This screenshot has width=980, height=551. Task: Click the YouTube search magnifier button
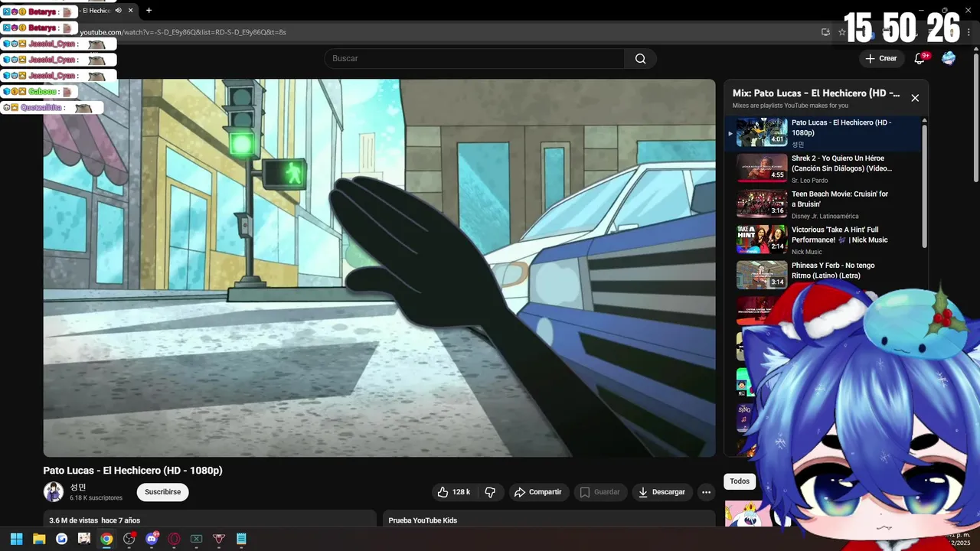(x=640, y=59)
